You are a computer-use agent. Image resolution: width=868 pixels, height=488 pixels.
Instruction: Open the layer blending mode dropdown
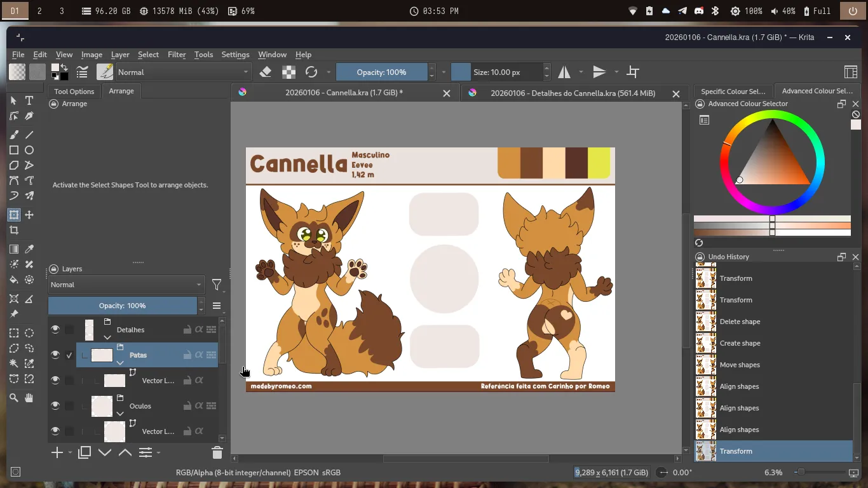pos(126,285)
